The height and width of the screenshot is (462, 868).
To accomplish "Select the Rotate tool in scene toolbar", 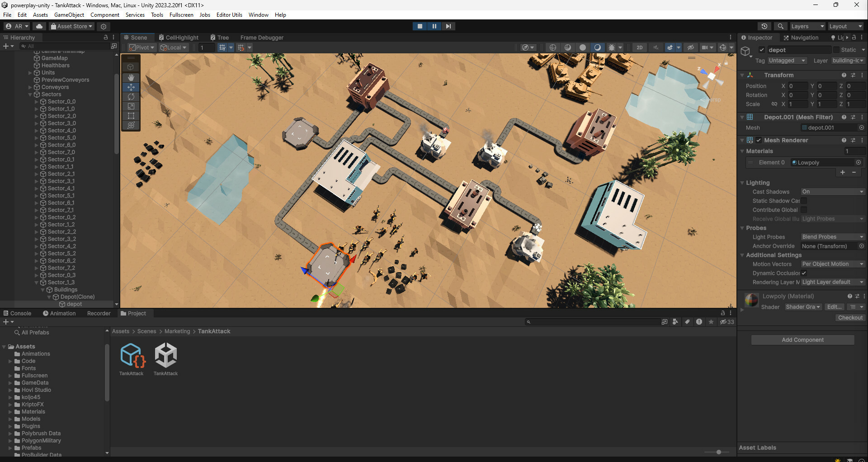I will click(131, 97).
